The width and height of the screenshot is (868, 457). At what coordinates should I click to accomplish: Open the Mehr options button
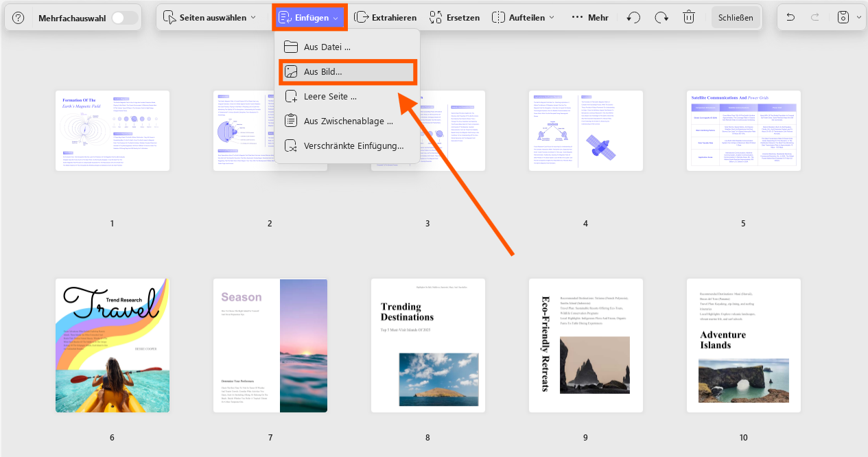(590, 18)
